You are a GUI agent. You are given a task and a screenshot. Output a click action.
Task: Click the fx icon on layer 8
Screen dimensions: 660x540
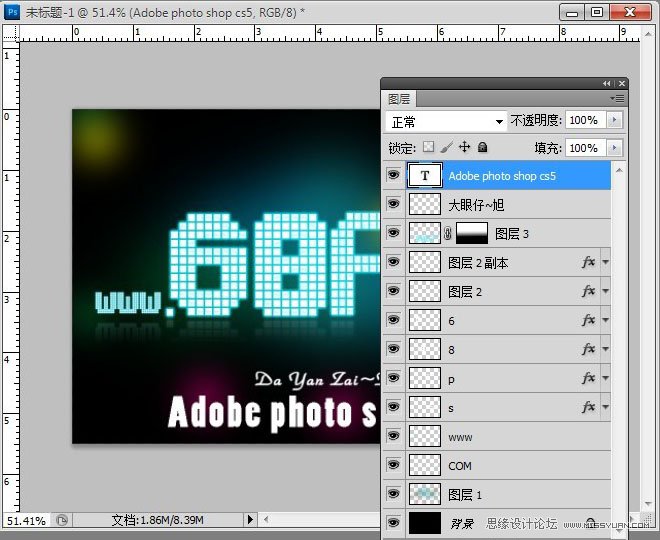588,349
